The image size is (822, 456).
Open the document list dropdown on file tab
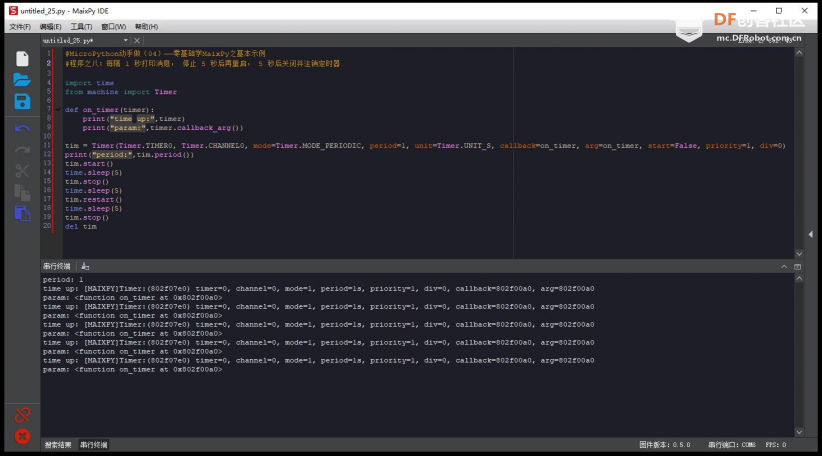(x=126, y=40)
